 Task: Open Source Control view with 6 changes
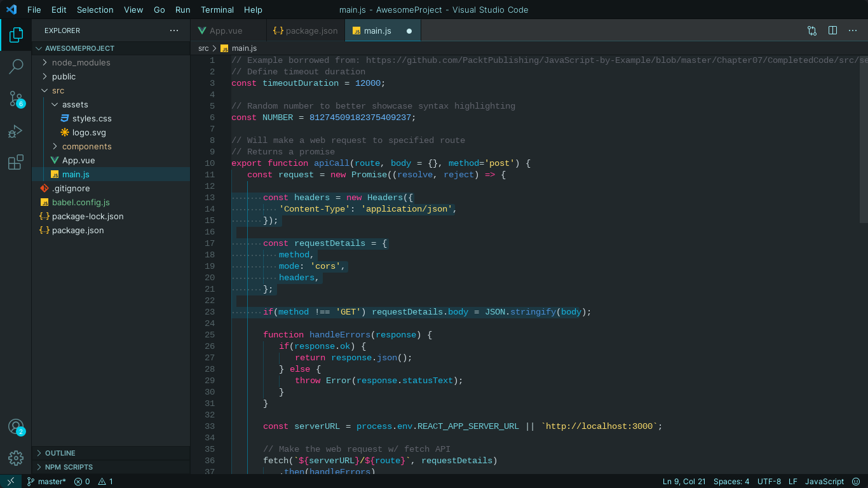pyautogui.click(x=16, y=98)
